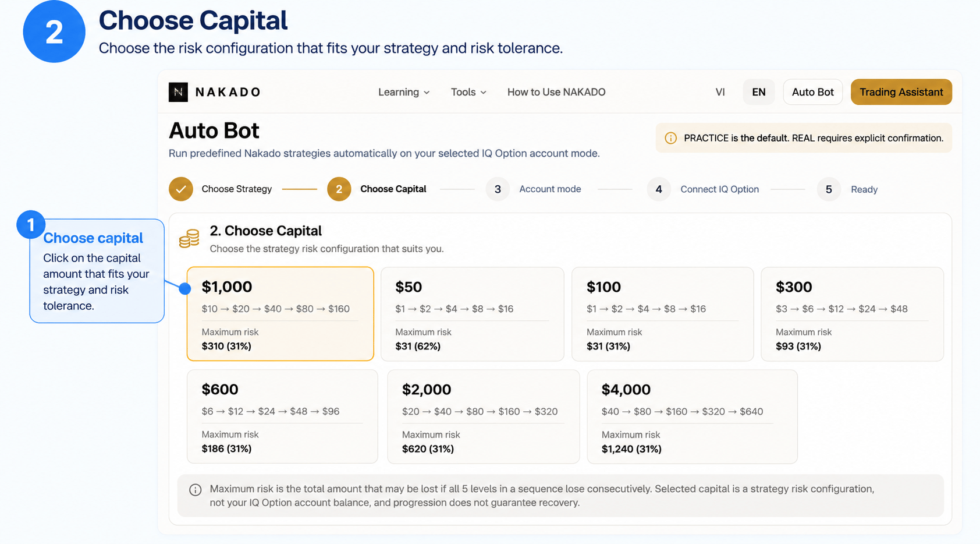The width and height of the screenshot is (980, 544).
Task: Click the "$3 → $6 → $12 → $24 → $48" sequence
Action: [841, 309]
